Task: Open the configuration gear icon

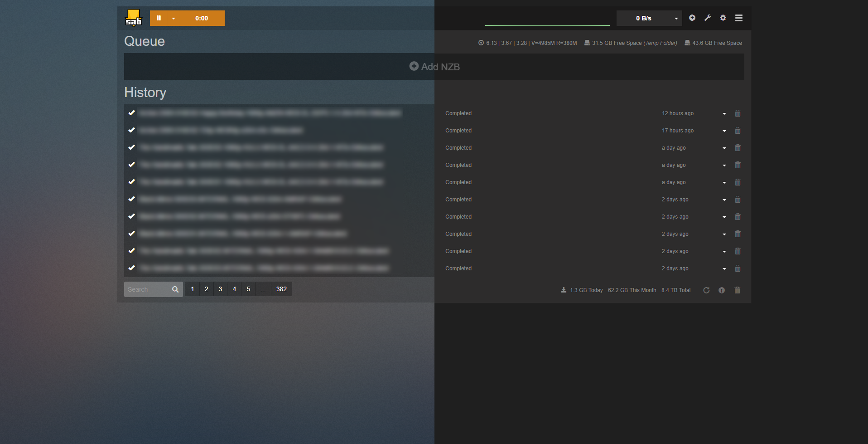Action: 723,18
